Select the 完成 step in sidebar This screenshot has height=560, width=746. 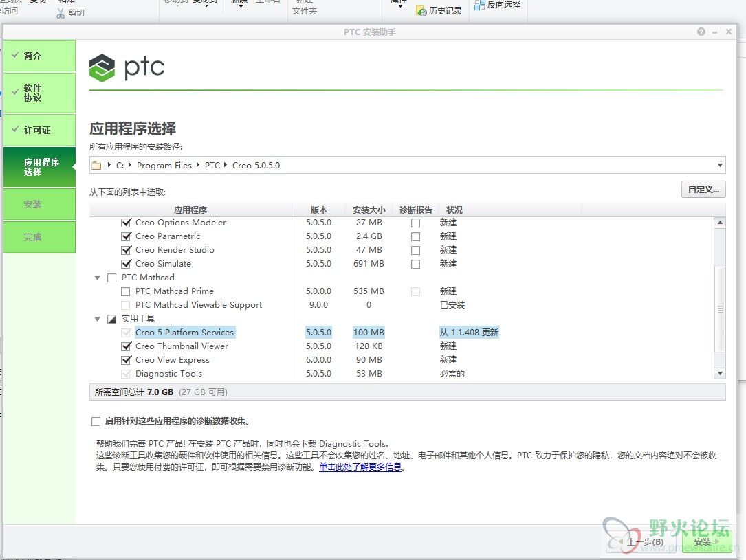39,237
